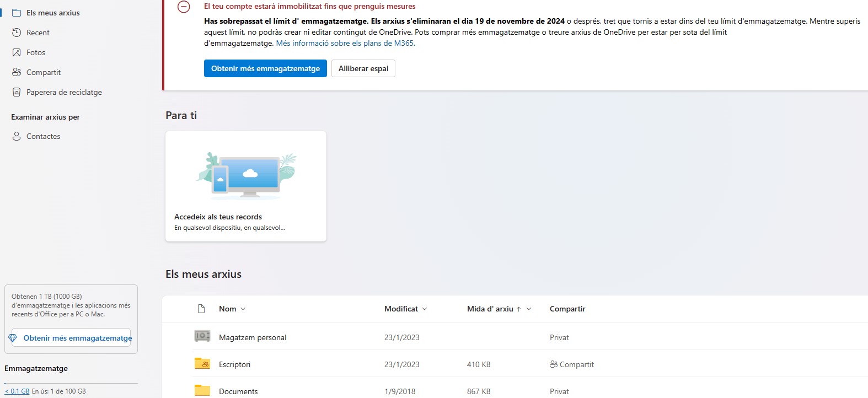868x398 pixels.
Task: Click the Contactes person icon
Action: [x=17, y=136]
